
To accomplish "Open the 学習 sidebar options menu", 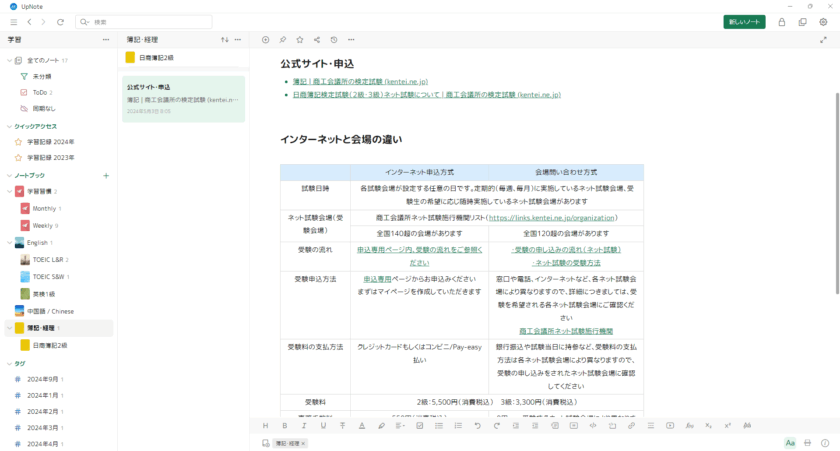I will [106, 40].
